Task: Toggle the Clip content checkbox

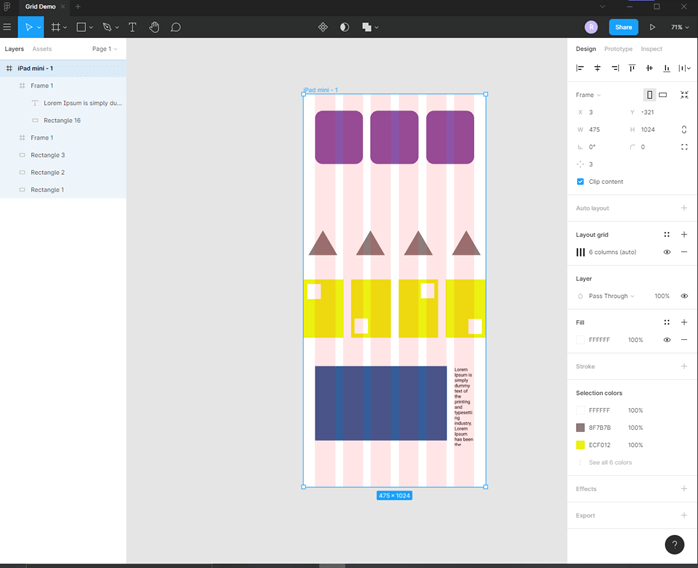Action: (x=580, y=181)
